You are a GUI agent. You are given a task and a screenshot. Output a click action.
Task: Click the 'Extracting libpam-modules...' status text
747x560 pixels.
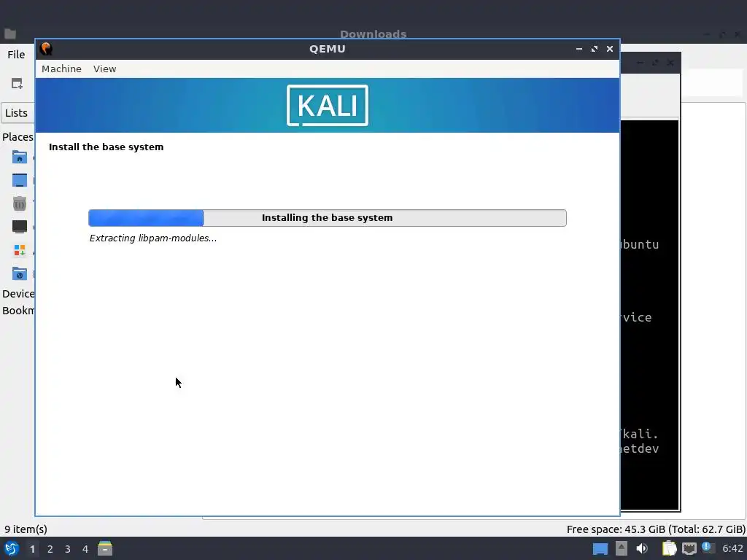(153, 238)
